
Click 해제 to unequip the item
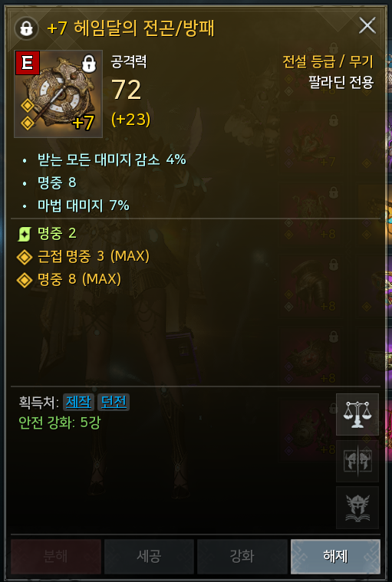[x=335, y=557]
